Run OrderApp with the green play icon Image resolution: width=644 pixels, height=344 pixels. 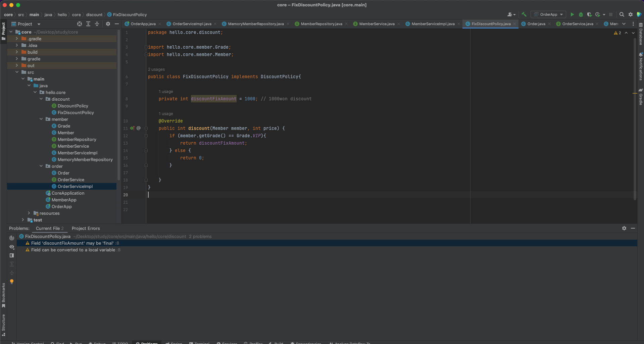coord(572,14)
